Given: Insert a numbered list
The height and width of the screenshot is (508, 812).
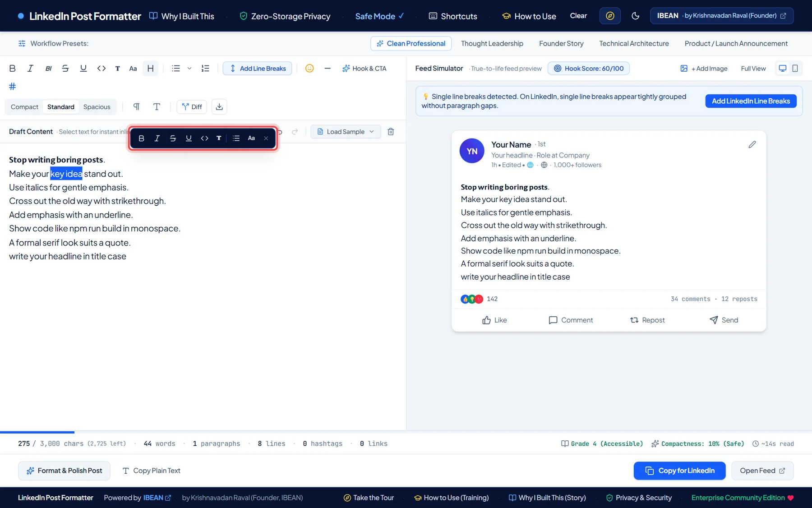Looking at the screenshot, I should [x=205, y=69].
